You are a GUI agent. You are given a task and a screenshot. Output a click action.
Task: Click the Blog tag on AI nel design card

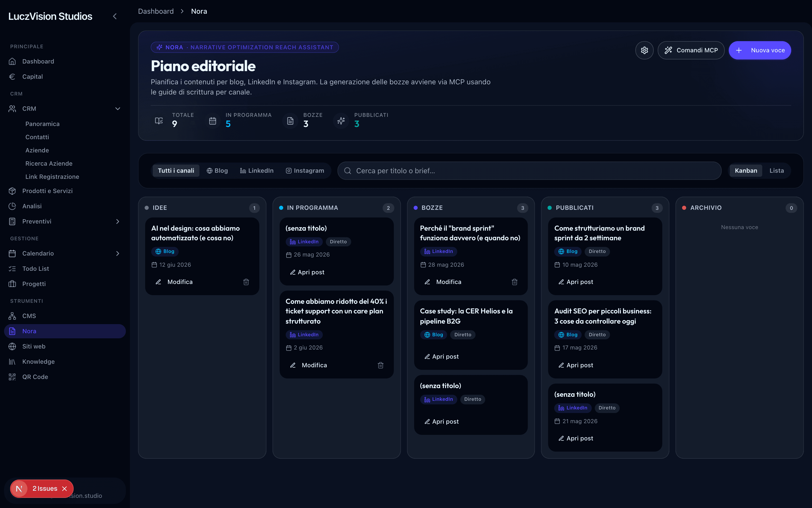pyautogui.click(x=165, y=251)
